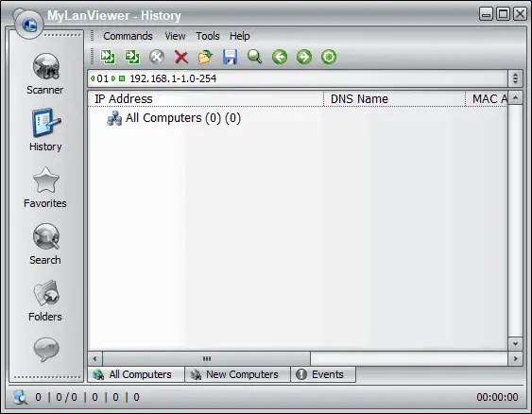Open the Search sidebar icon
This screenshot has height=414, width=532.
[45, 236]
